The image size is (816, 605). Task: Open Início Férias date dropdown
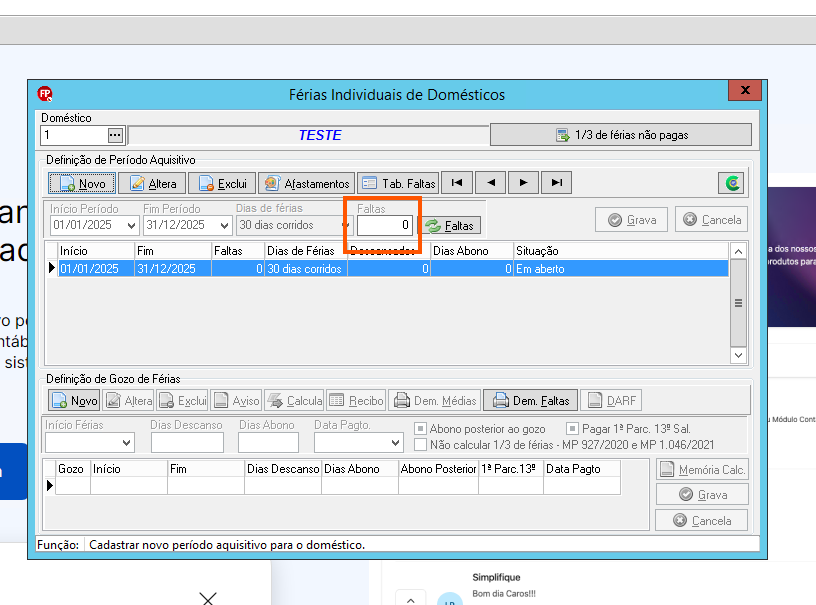click(126, 443)
